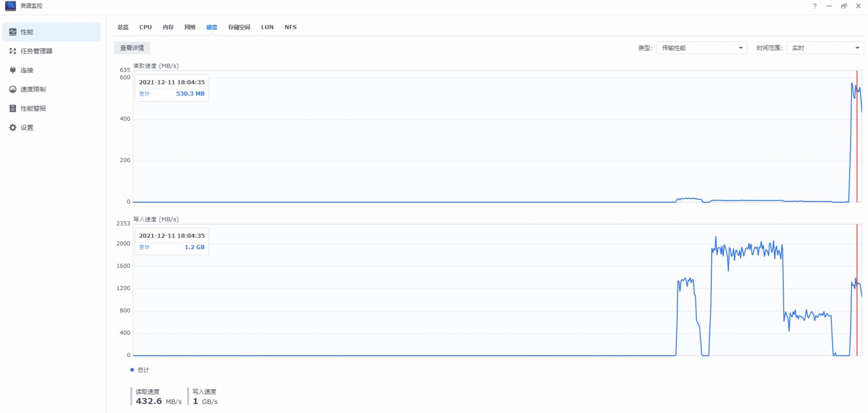Image resolution: width=868 pixels, height=413 pixels.
Task: Open the 任务管理器 section
Action: [52, 51]
